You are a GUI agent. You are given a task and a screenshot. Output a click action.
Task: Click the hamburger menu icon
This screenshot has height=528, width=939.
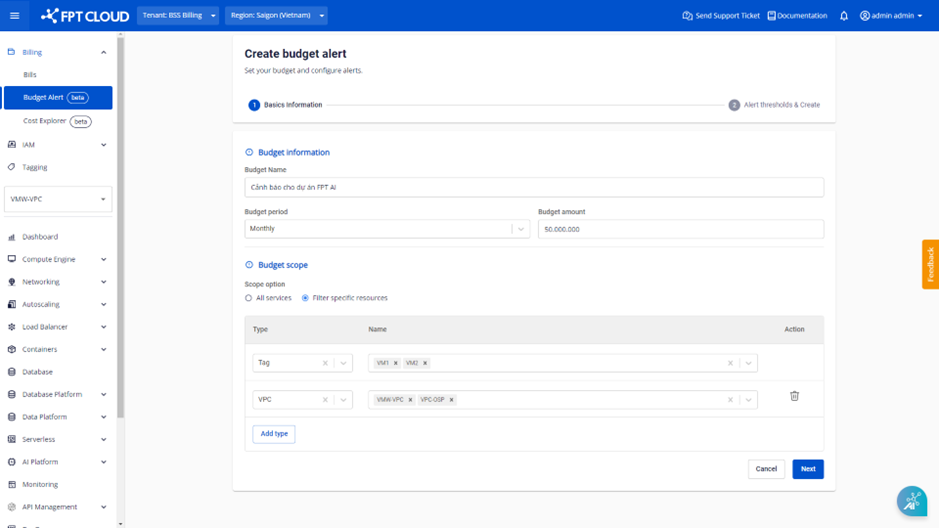pos(15,16)
